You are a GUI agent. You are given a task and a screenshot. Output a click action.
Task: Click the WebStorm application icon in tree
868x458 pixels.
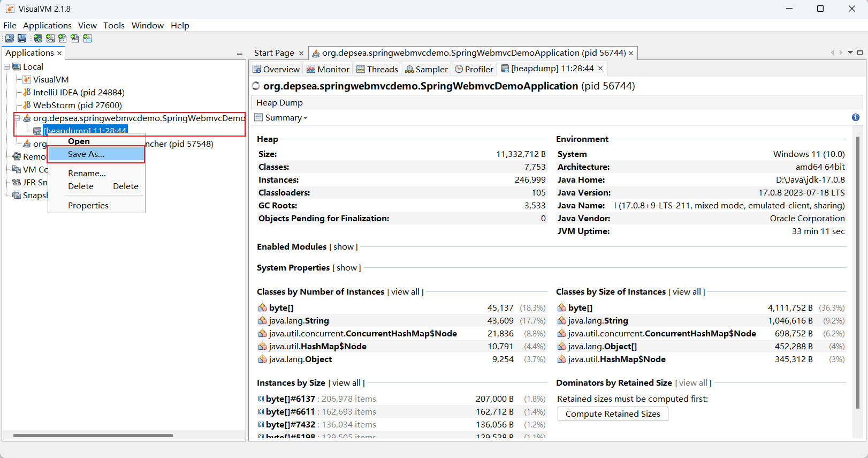[27, 105]
